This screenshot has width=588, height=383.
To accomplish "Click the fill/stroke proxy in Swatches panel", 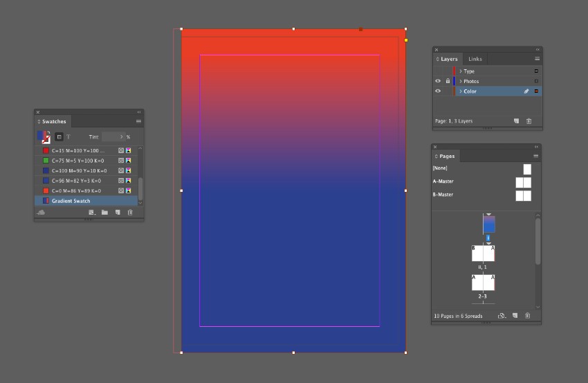I will click(44, 137).
